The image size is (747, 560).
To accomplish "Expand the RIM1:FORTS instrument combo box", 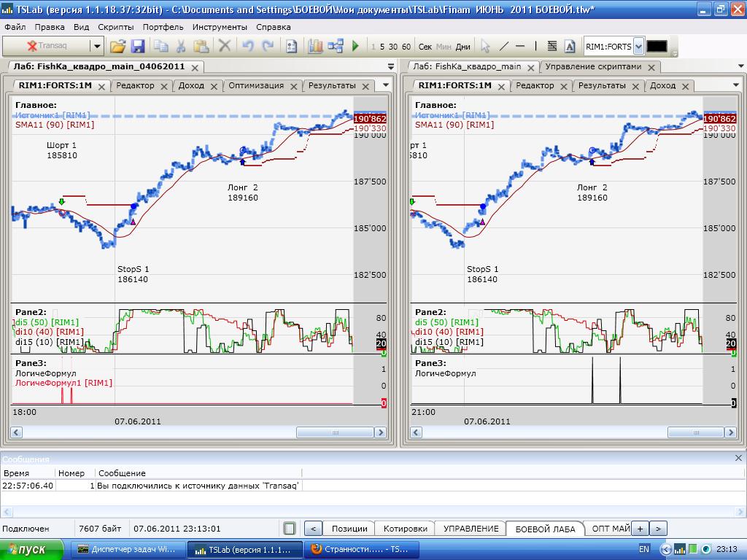I will click(x=638, y=46).
